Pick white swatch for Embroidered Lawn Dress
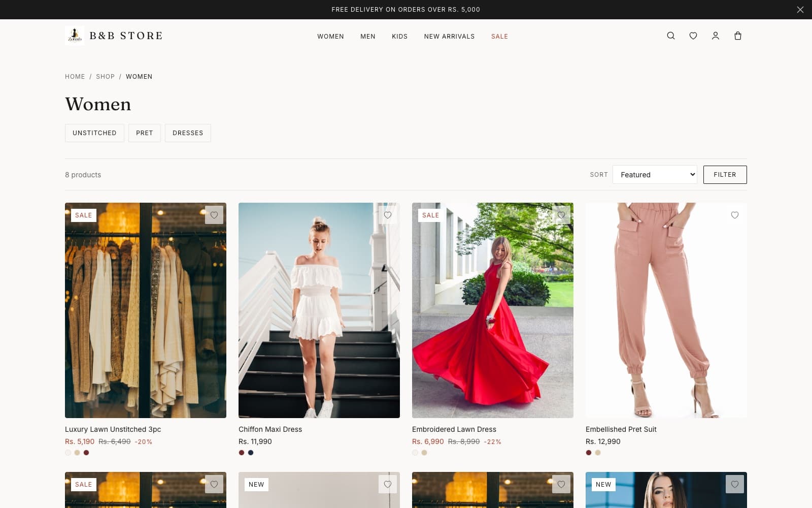 coord(415,453)
